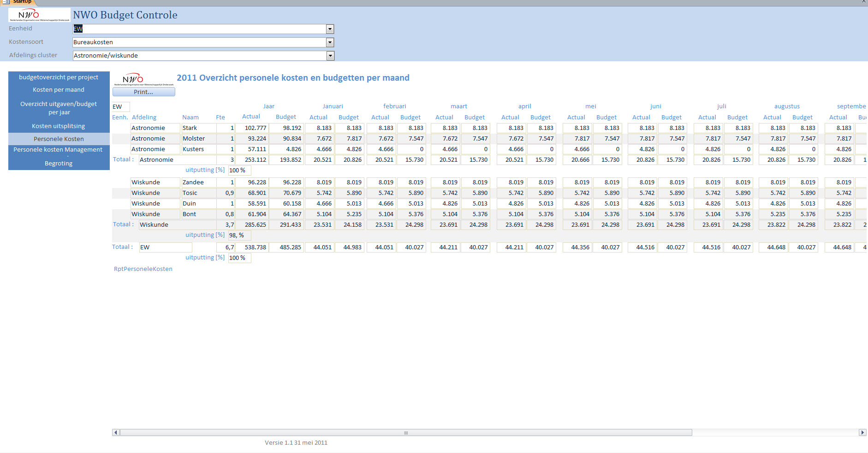Select the Personele Kosten menu item
The image size is (868, 453).
pyautogui.click(x=59, y=139)
